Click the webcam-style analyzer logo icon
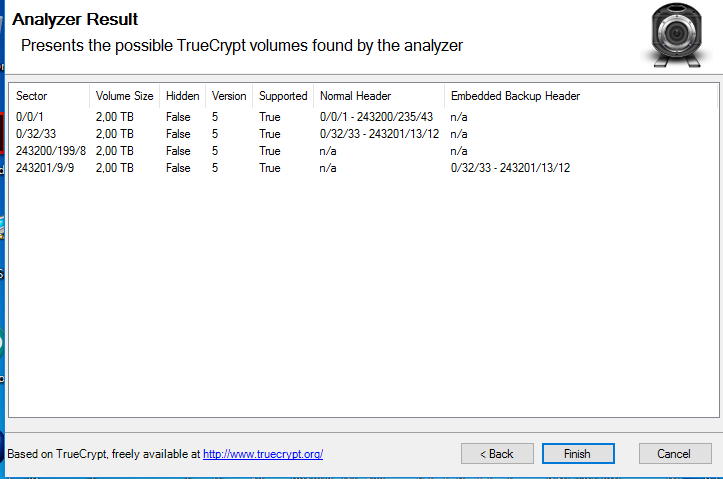The width and height of the screenshot is (723, 479). click(x=676, y=35)
